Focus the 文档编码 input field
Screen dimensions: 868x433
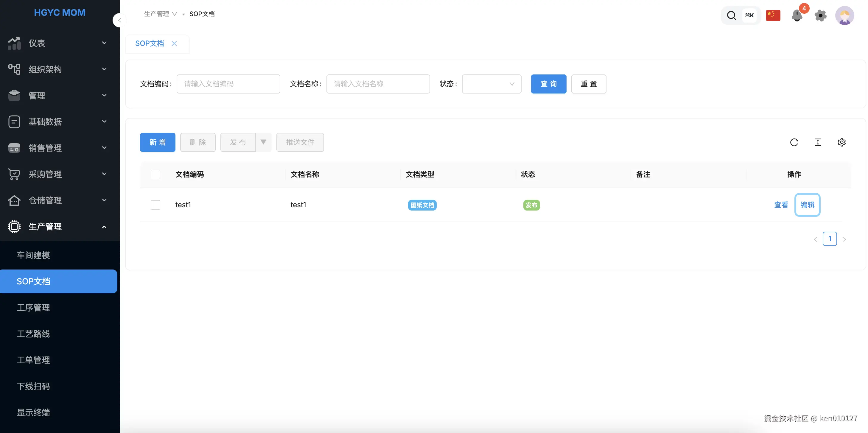[x=228, y=84]
